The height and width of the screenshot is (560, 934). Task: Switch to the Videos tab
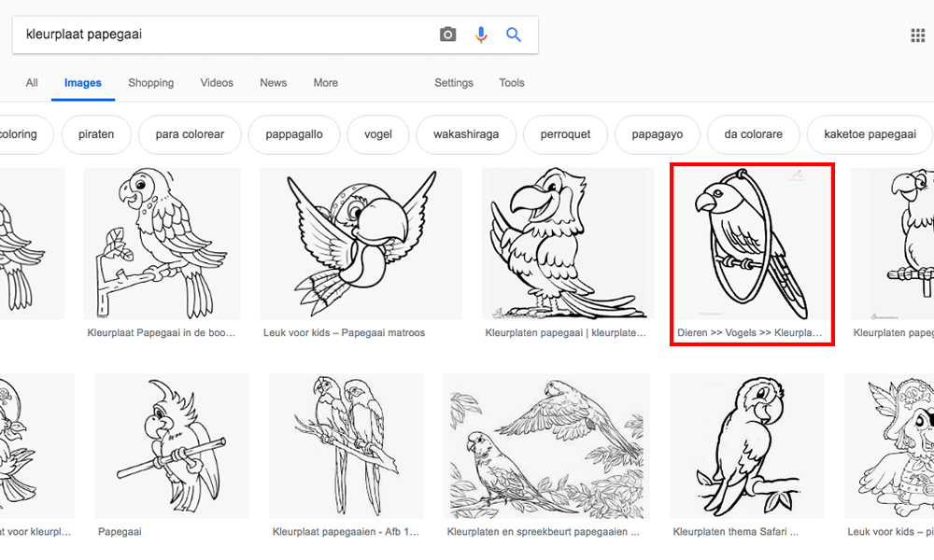click(217, 83)
